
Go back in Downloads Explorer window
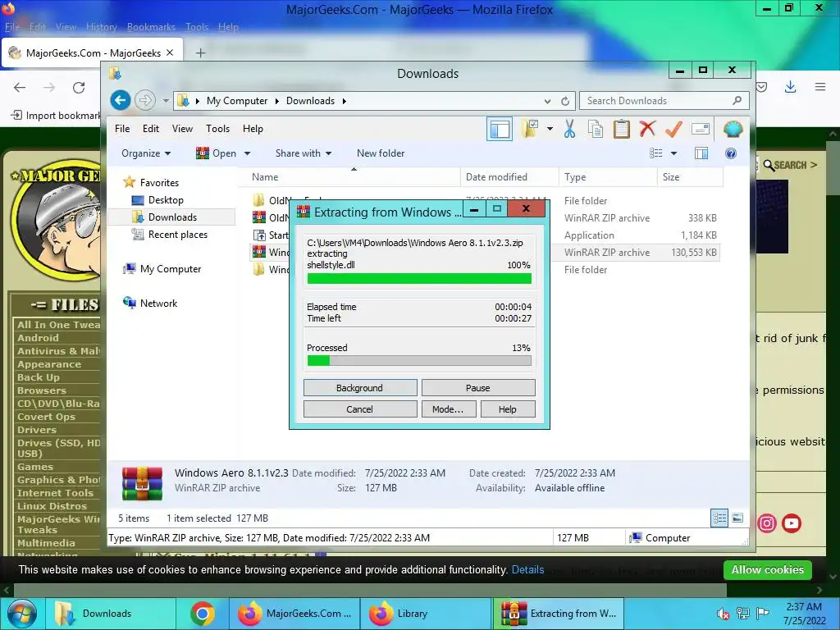click(x=121, y=100)
